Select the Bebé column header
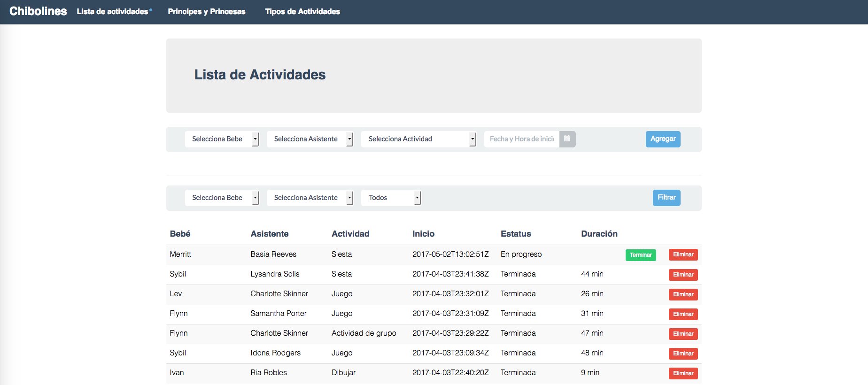This screenshot has width=868, height=385. tap(180, 234)
